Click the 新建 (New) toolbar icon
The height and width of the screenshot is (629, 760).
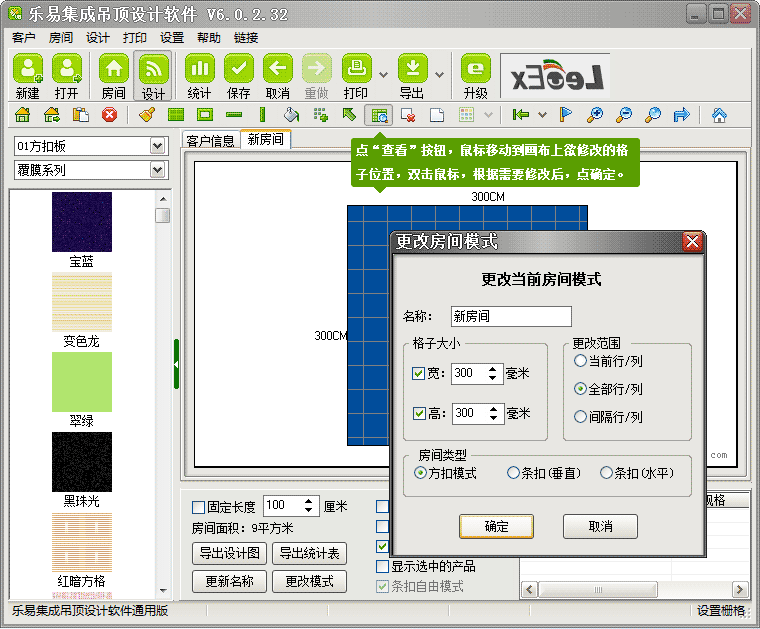pyautogui.click(x=27, y=69)
